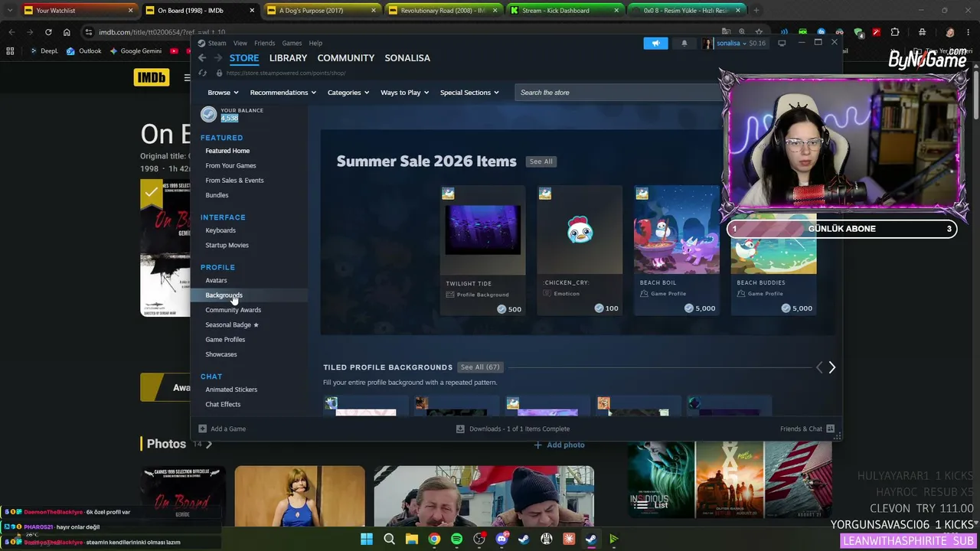Switch to Stream - Kick Dashboard tab
Viewport: 980px width, 551px height.
click(566, 11)
